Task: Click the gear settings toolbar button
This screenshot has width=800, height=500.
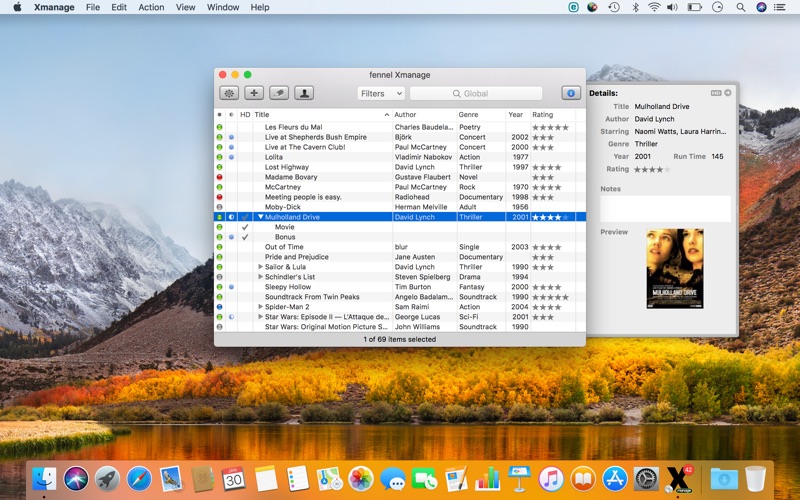Action: pyautogui.click(x=229, y=93)
